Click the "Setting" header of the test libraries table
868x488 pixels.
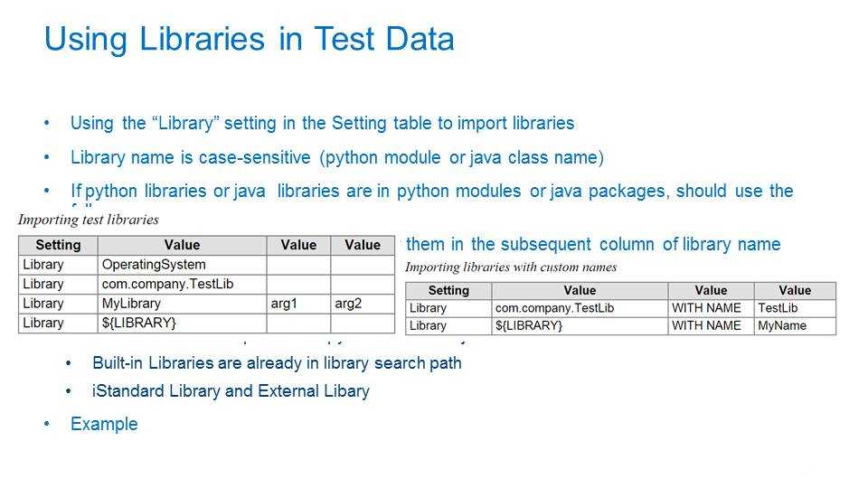(x=58, y=245)
